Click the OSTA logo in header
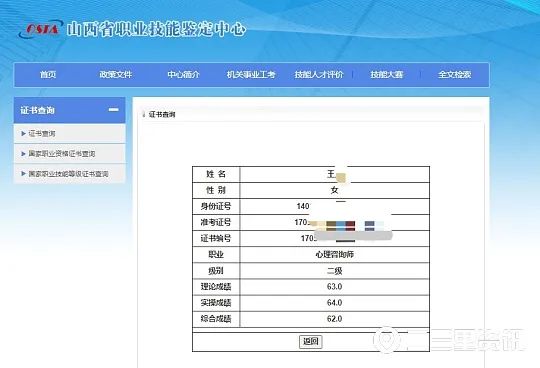Image resolution: width=540 pixels, height=368 pixels. (41, 29)
